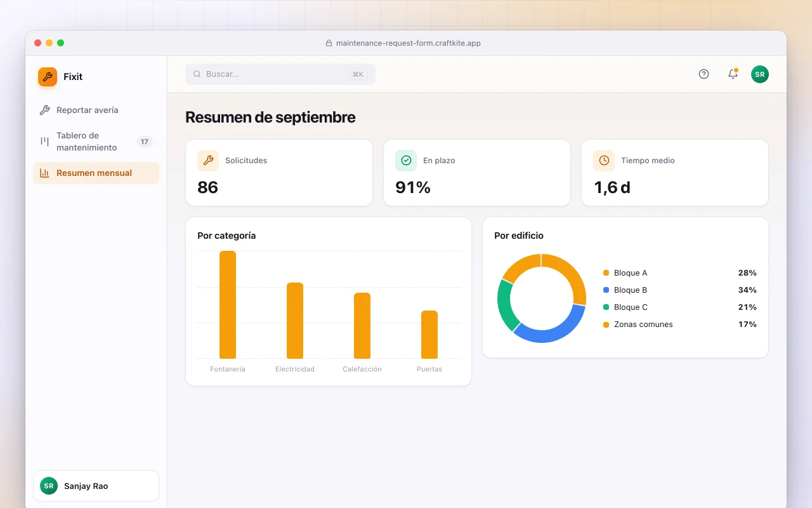Screen dimensions: 812x508
Task: Click the Por edificio heading
Action: pyautogui.click(x=519, y=236)
